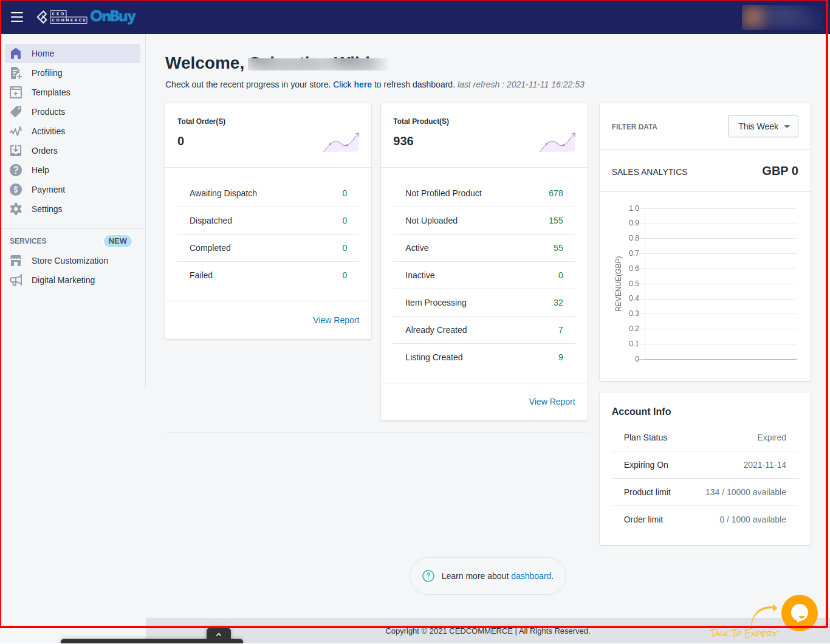Click View Report under Total Products

click(552, 402)
